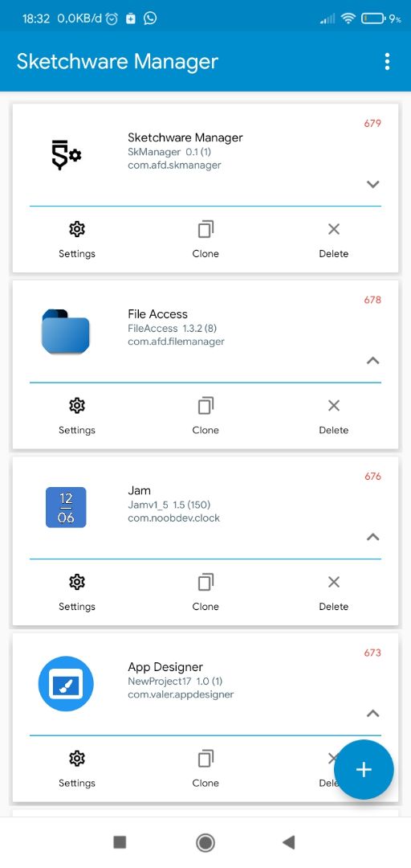The width and height of the screenshot is (411, 868).
Task: Clone the File Access project
Action: [x=205, y=416]
